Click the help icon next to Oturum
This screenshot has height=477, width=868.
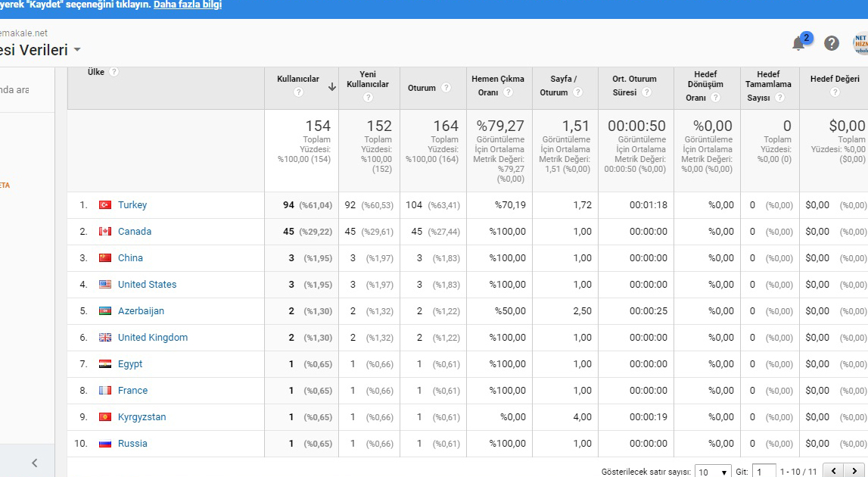(x=446, y=88)
